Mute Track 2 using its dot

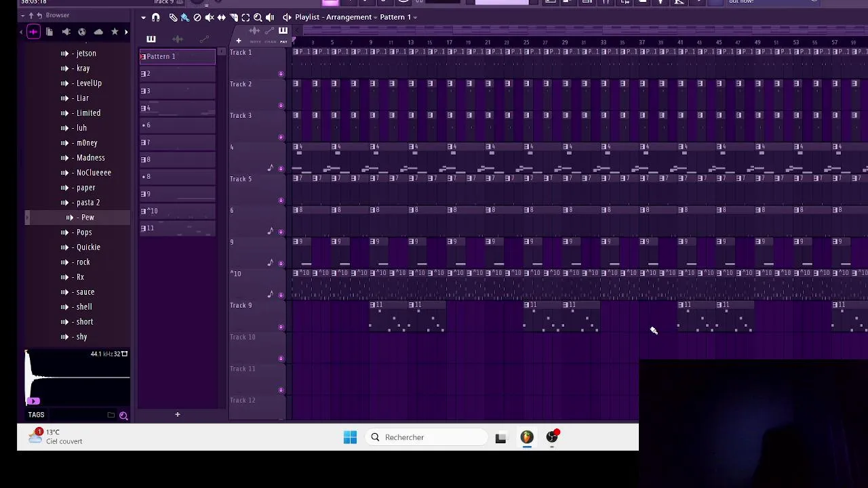point(281,106)
